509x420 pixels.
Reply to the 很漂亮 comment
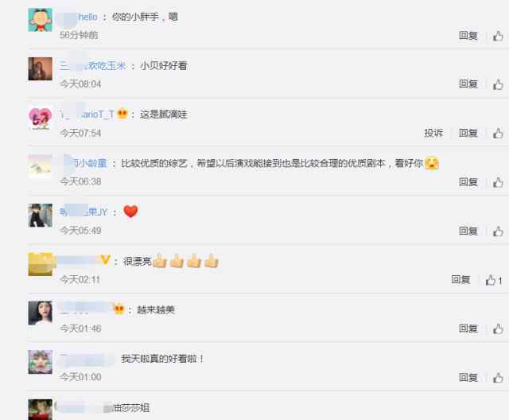click(x=461, y=280)
